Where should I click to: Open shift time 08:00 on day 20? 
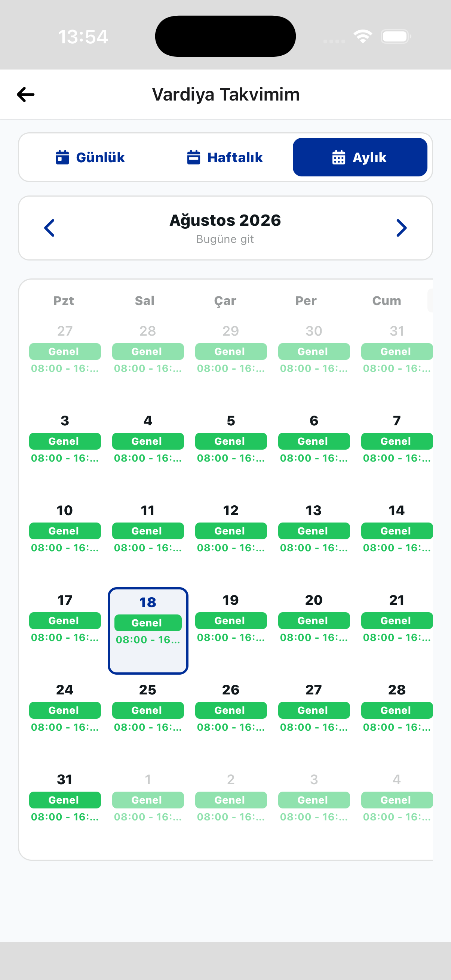click(314, 638)
